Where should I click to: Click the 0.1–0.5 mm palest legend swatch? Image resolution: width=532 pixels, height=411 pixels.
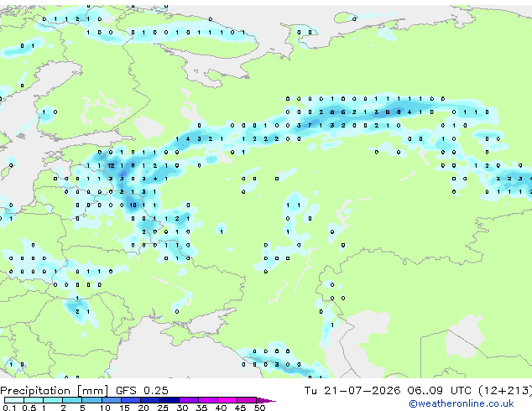tap(14, 400)
